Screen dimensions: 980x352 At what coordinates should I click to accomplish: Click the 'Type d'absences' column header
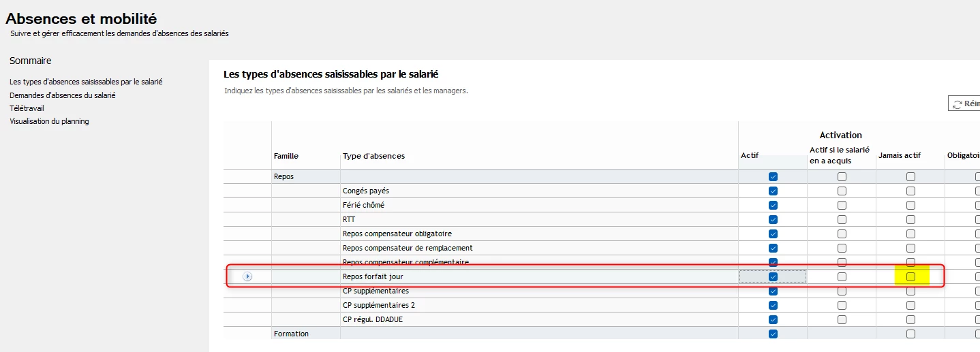tap(373, 156)
